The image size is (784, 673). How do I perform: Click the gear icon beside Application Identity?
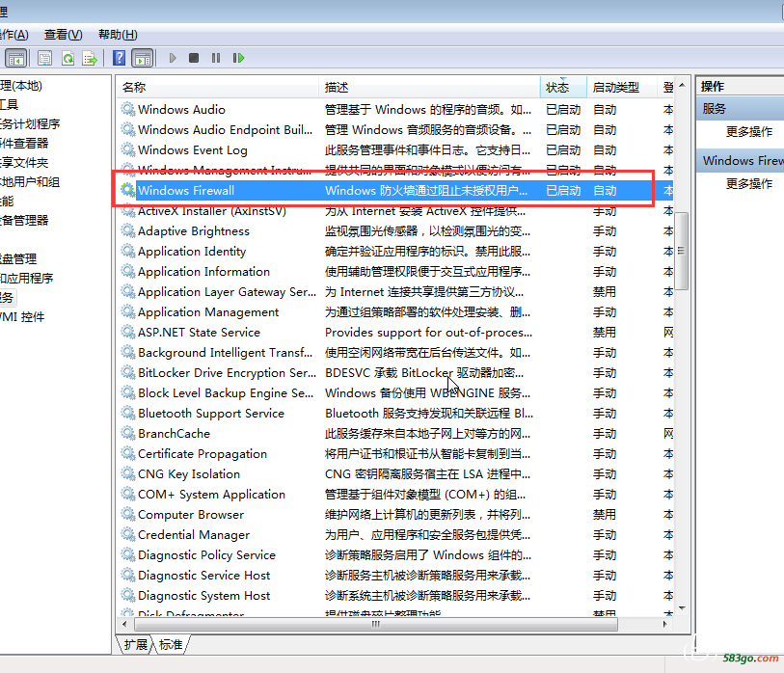coord(128,251)
